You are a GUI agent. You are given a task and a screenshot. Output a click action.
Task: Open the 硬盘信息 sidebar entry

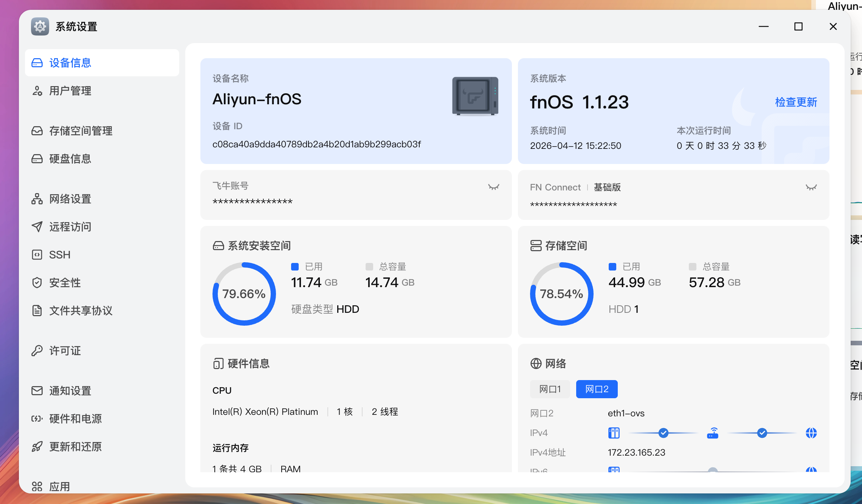(70, 159)
